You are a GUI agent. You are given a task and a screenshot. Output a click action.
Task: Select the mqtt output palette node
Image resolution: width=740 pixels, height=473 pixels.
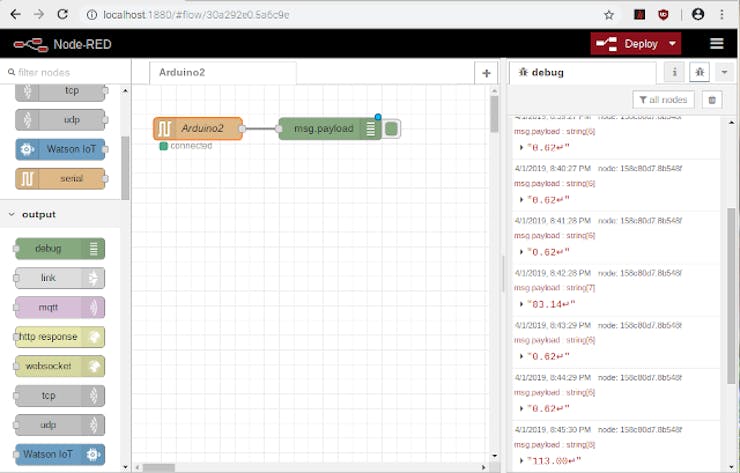[60, 307]
